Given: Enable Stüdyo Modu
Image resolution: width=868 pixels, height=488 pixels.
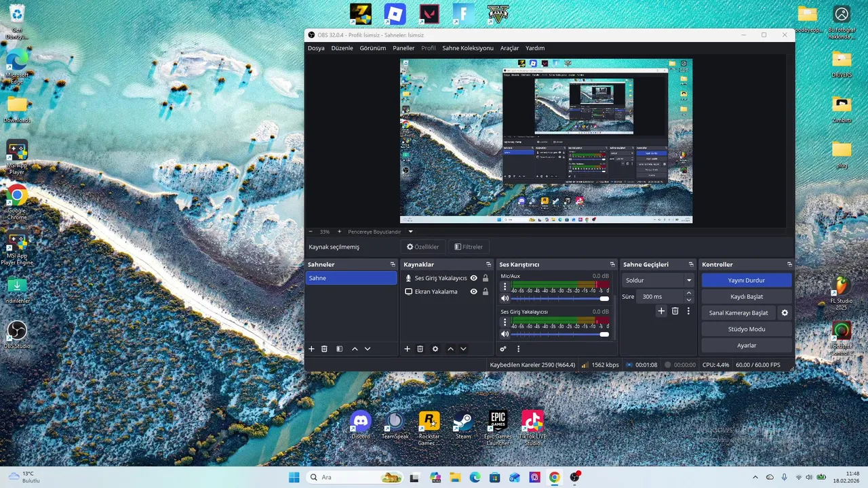Looking at the screenshot, I should [747, 329].
